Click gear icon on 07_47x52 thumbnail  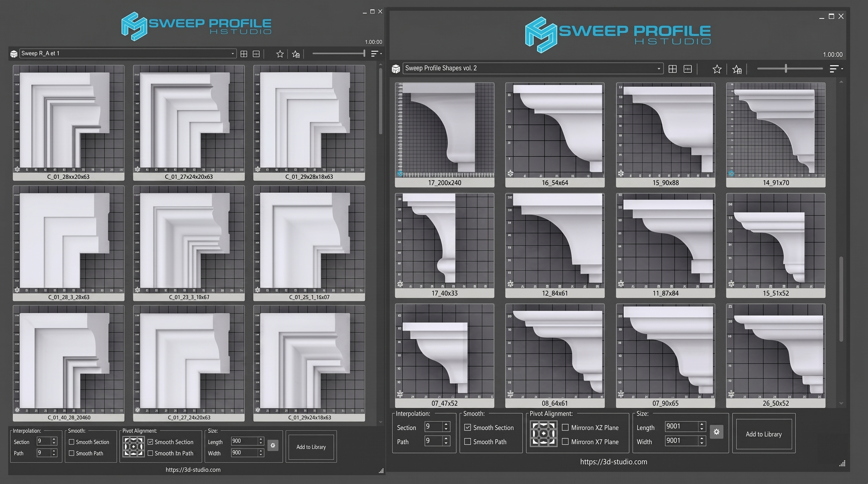(400, 394)
